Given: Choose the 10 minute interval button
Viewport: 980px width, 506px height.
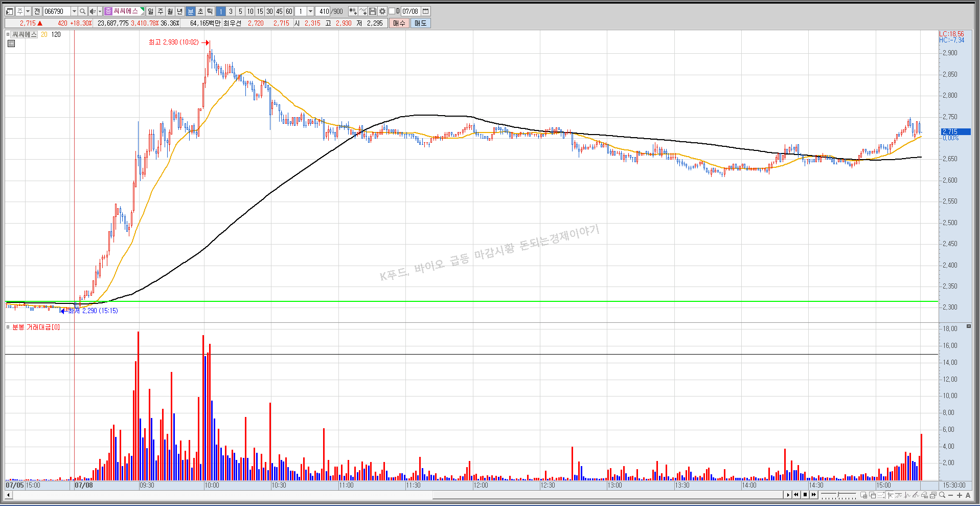Looking at the screenshot, I should (250, 11).
